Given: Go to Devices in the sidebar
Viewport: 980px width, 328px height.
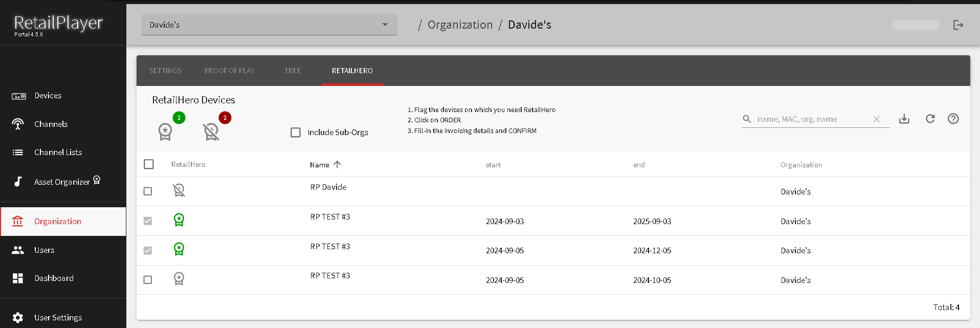Looking at the screenshot, I should 48,96.
